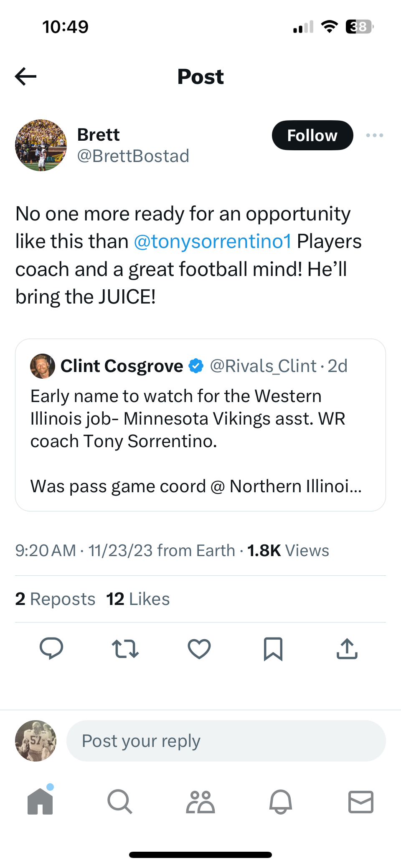This screenshot has height=868, width=401.
Task: Follow the Brett account
Action: [312, 135]
